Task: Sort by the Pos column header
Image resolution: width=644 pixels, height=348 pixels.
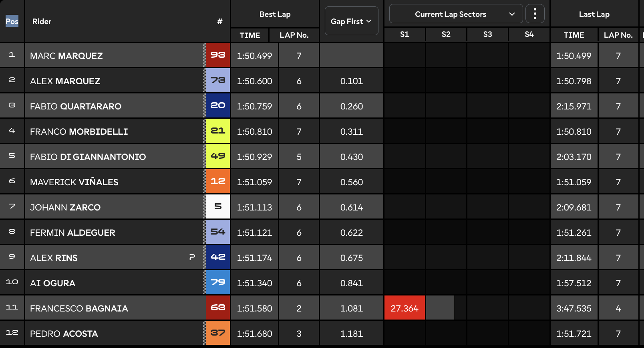Action: point(12,21)
